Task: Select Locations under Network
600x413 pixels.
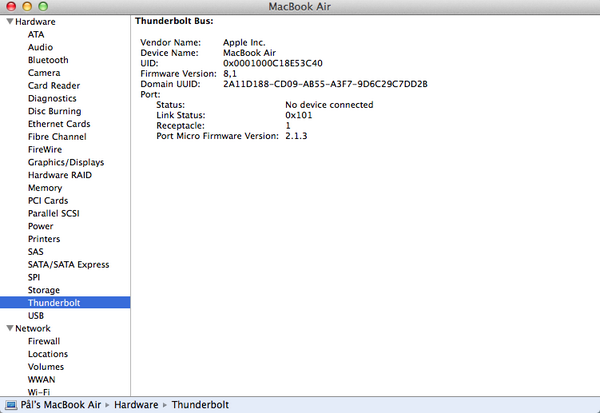Action: coord(48,354)
